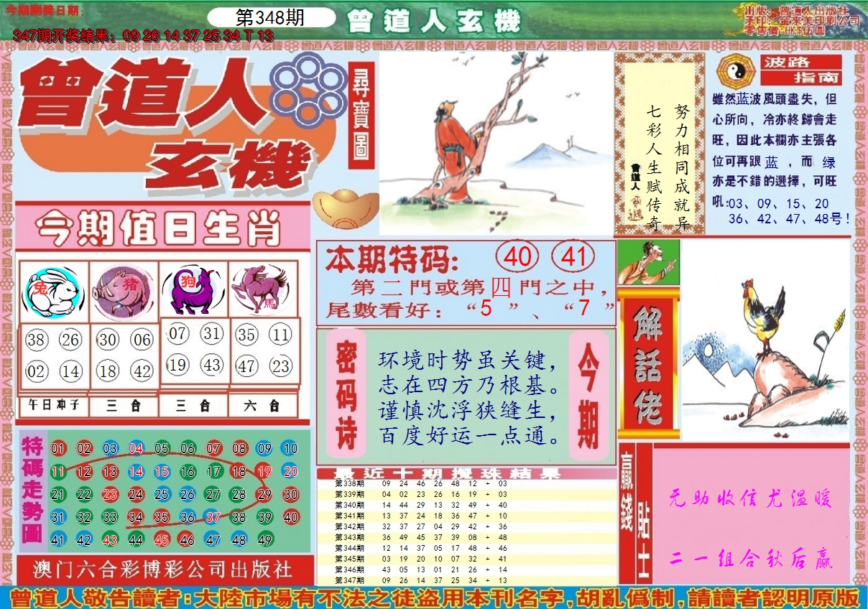This screenshot has width=868, height=609.
Task: Click the poem line 环境时势虽关键
Action: tap(468, 359)
